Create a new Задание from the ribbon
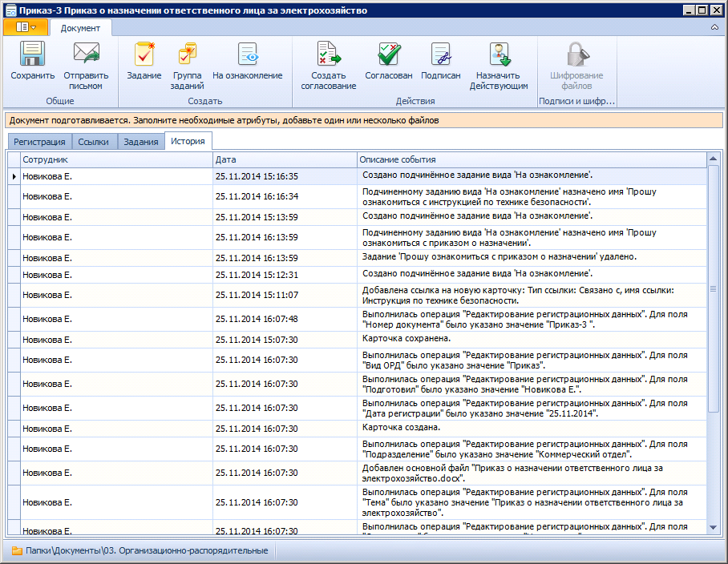 144,54
